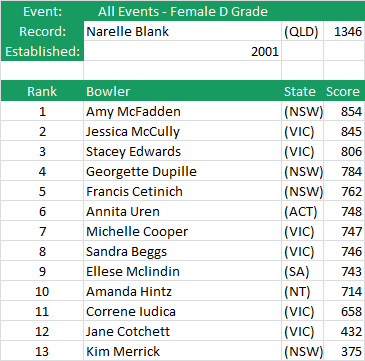Select the Correne Iudica cell
The height and width of the screenshot is (361, 365).
[182, 311]
